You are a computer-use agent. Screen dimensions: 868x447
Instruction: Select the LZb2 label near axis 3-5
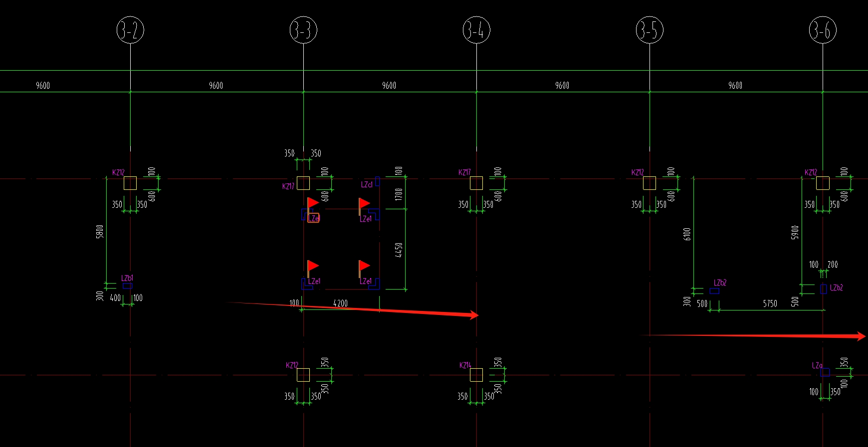click(x=720, y=283)
